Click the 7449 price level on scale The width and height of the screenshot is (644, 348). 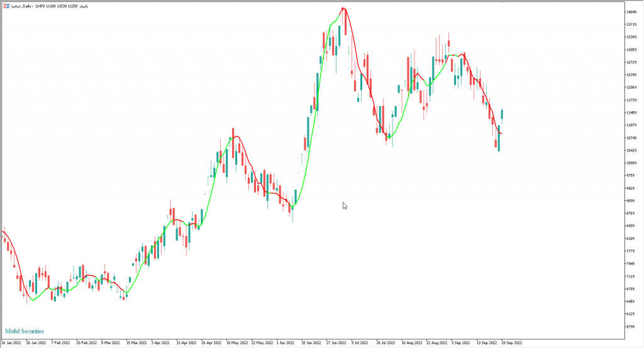pyautogui.click(x=631, y=263)
